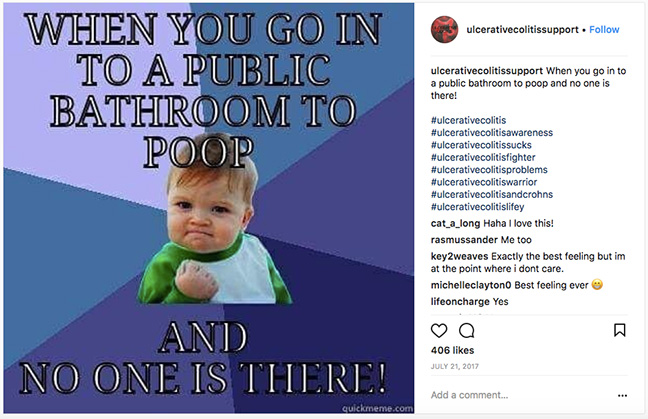Save the post with the bookmark icon
648x419 pixels.
[619, 330]
